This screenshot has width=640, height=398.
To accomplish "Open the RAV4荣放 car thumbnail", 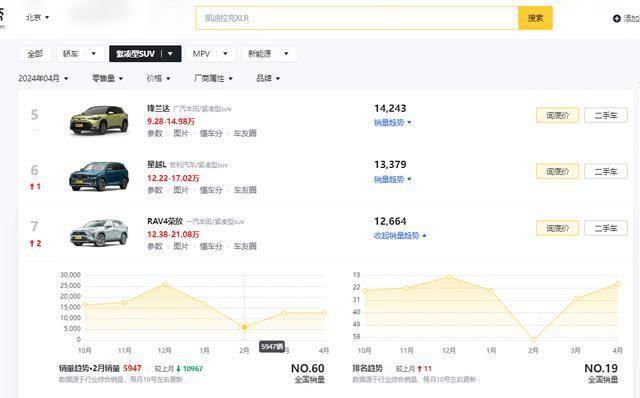I will click(99, 233).
